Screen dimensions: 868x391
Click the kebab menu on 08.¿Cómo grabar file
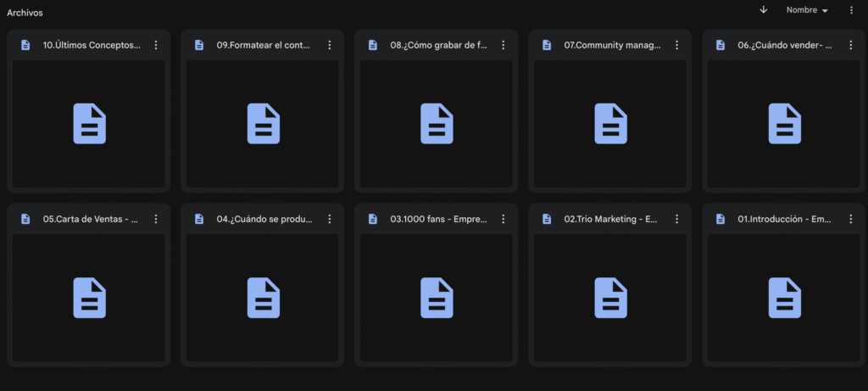click(503, 45)
